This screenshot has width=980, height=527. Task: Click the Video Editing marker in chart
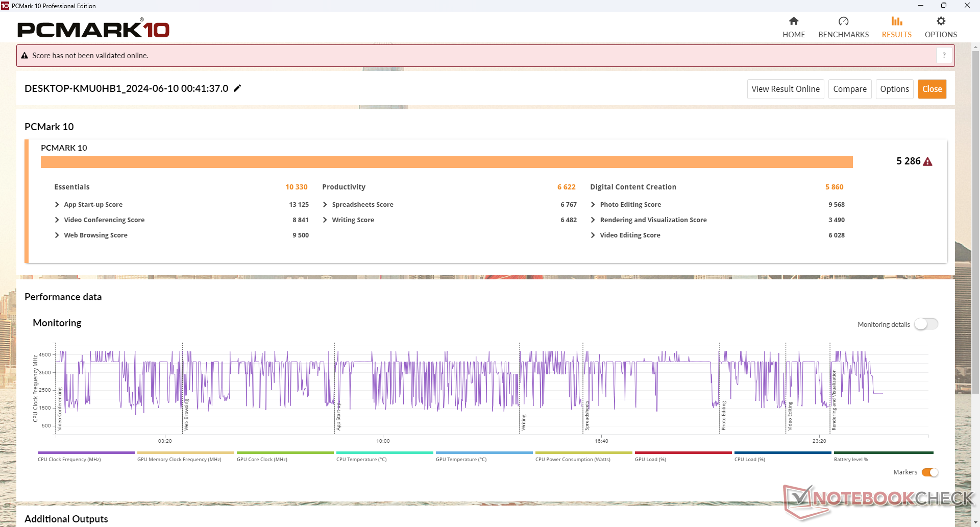point(790,416)
